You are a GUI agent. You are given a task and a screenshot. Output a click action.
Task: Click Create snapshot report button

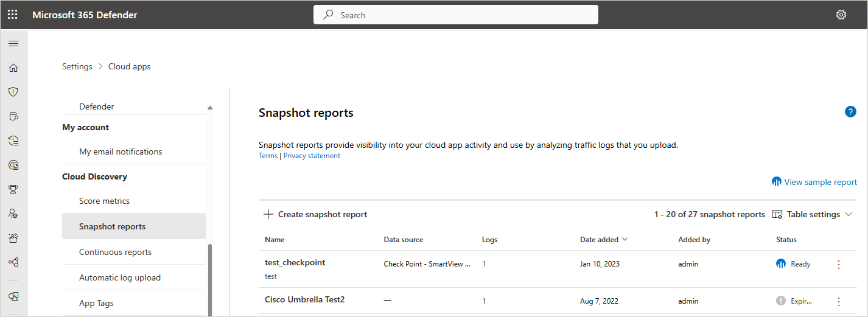[x=315, y=214]
